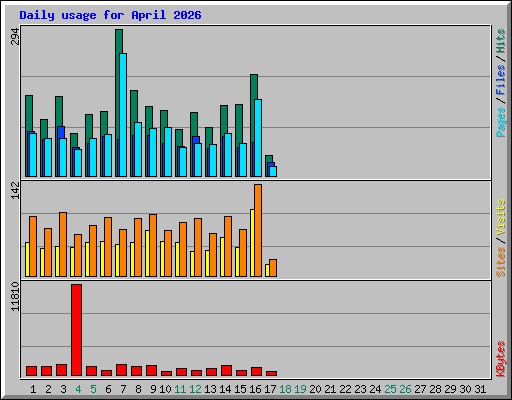The height and width of the screenshot is (400, 512).
Task: Click the cyan 'Pages' legend label
Action: click(x=501, y=122)
